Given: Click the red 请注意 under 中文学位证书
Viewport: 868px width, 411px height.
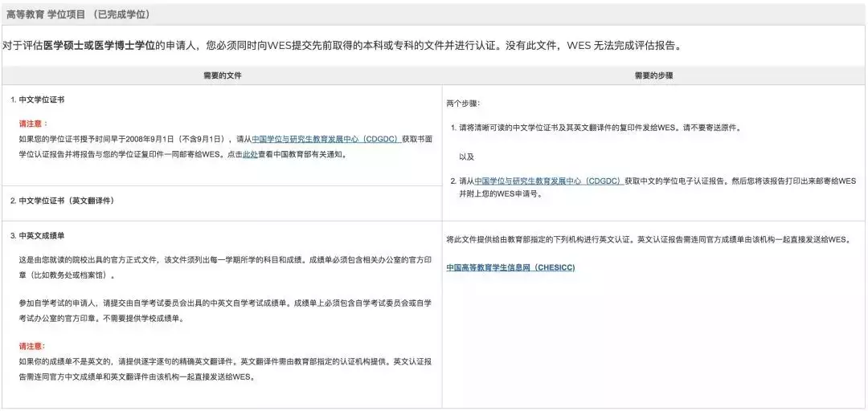Looking at the screenshot, I should (34, 124).
